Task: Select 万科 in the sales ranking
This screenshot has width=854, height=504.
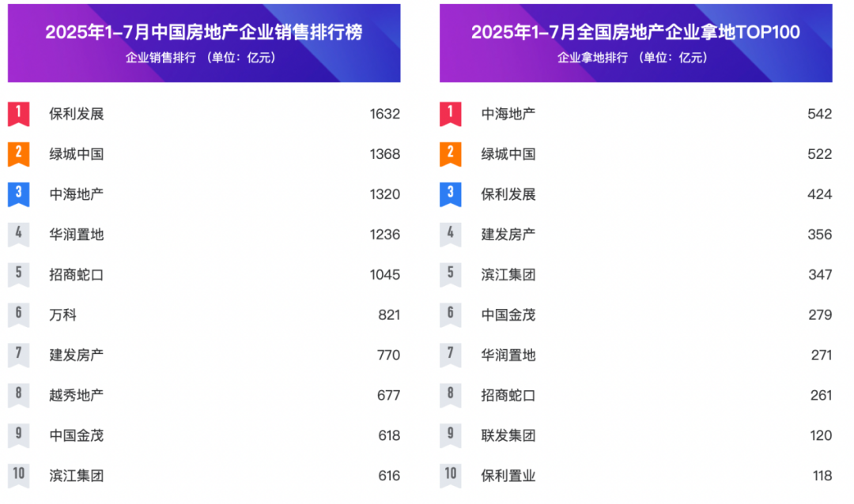Action: tap(62, 315)
